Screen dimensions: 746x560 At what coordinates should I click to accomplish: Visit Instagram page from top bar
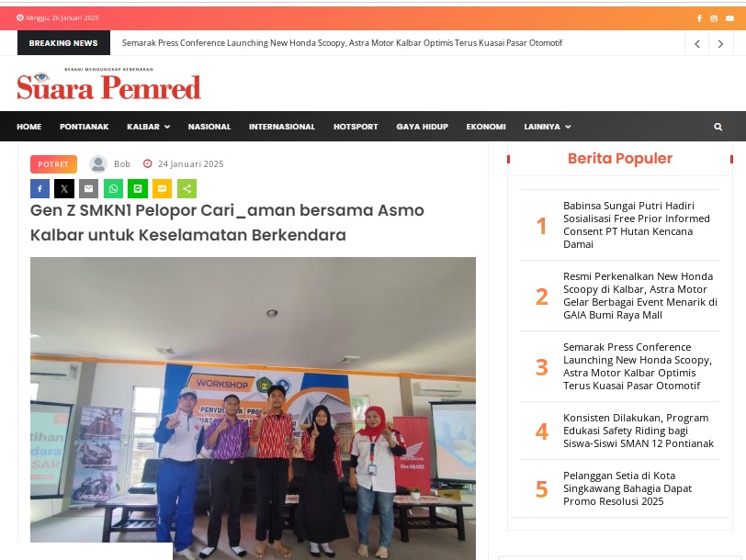tap(714, 18)
